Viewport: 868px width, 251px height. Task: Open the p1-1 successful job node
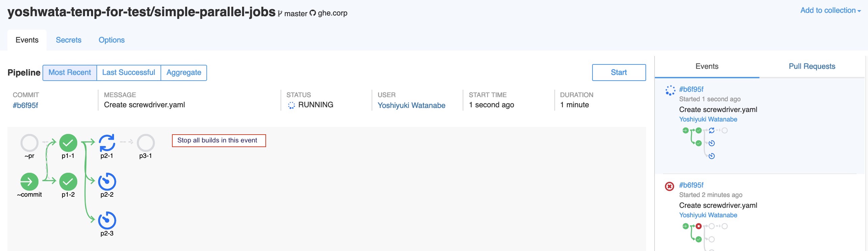tap(68, 143)
